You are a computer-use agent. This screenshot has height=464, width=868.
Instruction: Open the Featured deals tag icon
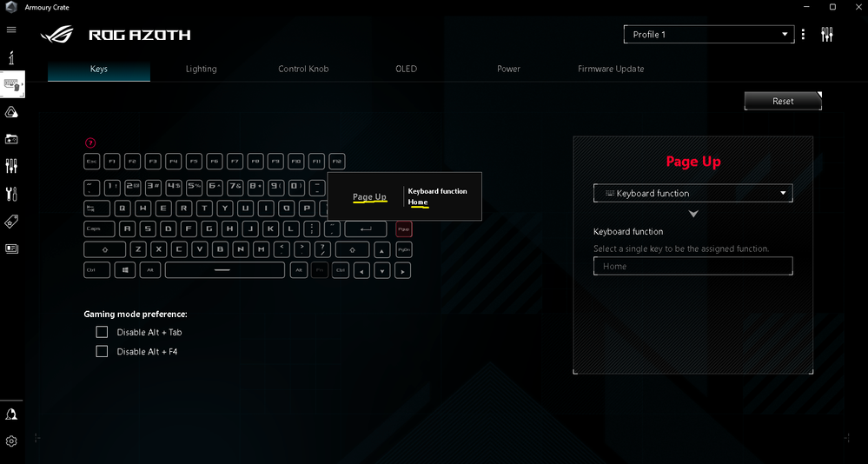(11, 222)
